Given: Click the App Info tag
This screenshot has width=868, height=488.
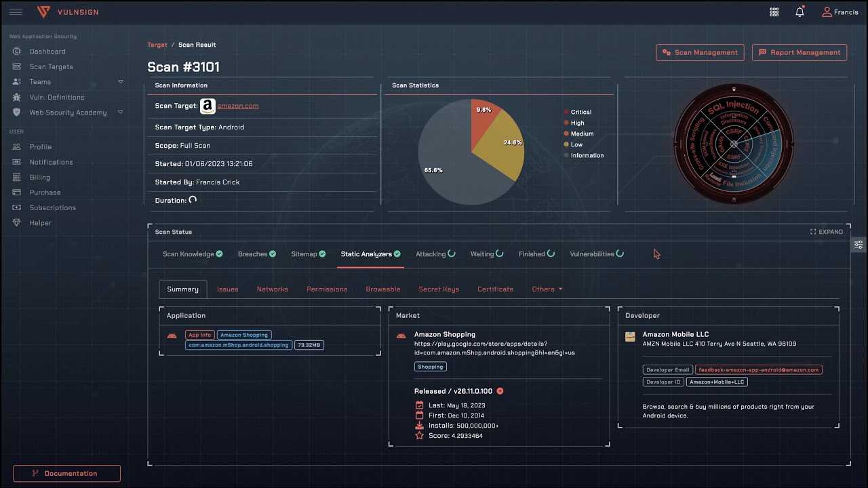Looking at the screenshot, I should click(x=200, y=335).
